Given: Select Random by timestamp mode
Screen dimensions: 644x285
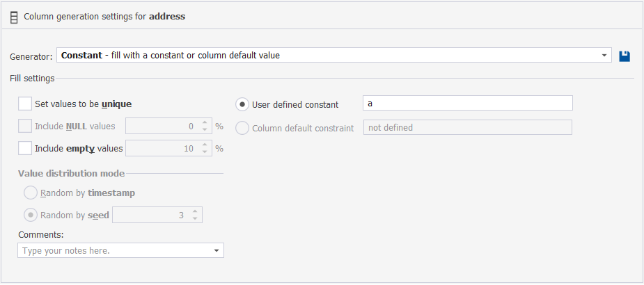Looking at the screenshot, I should point(31,193).
